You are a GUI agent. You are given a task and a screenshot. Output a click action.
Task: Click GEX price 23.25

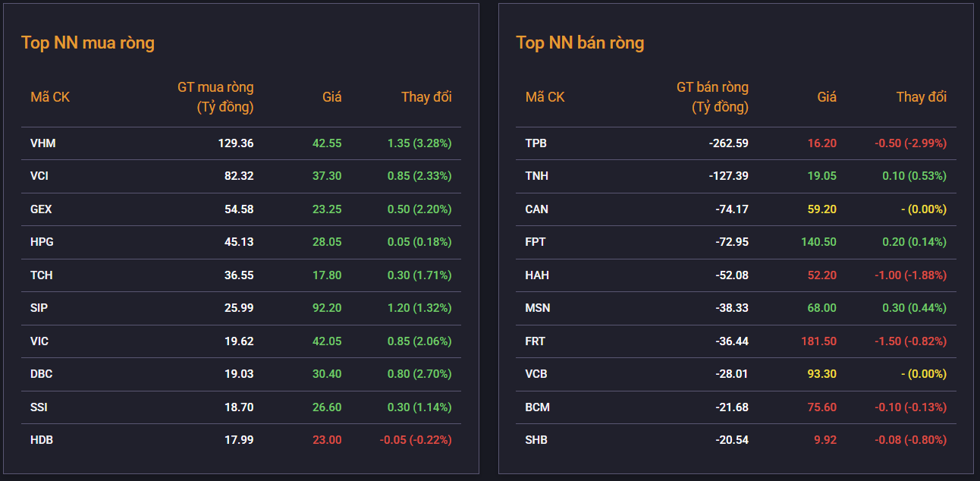(327, 209)
